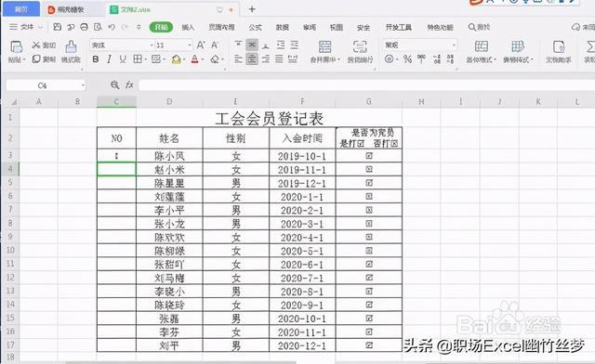This screenshot has width=595, height=364.
Task: Toggle Bold formatting
Action: pos(96,59)
